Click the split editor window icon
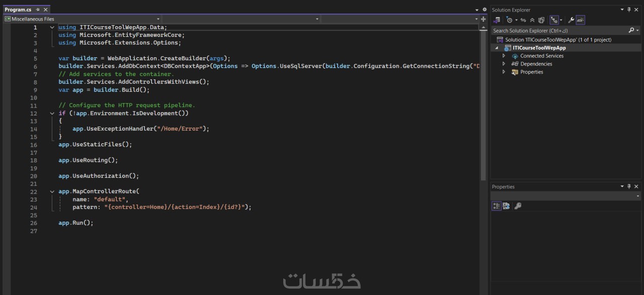The height and width of the screenshot is (295, 644). pyautogui.click(x=484, y=19)
